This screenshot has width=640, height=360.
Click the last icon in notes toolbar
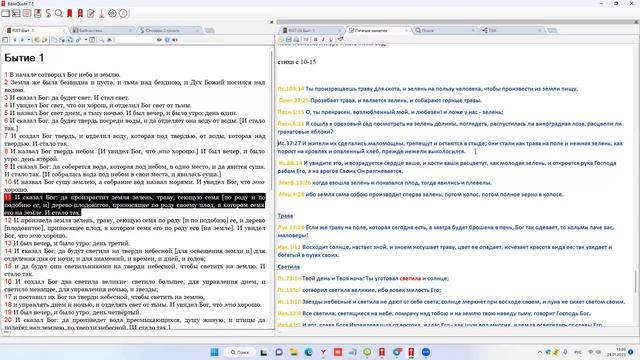tap(340, 40)
